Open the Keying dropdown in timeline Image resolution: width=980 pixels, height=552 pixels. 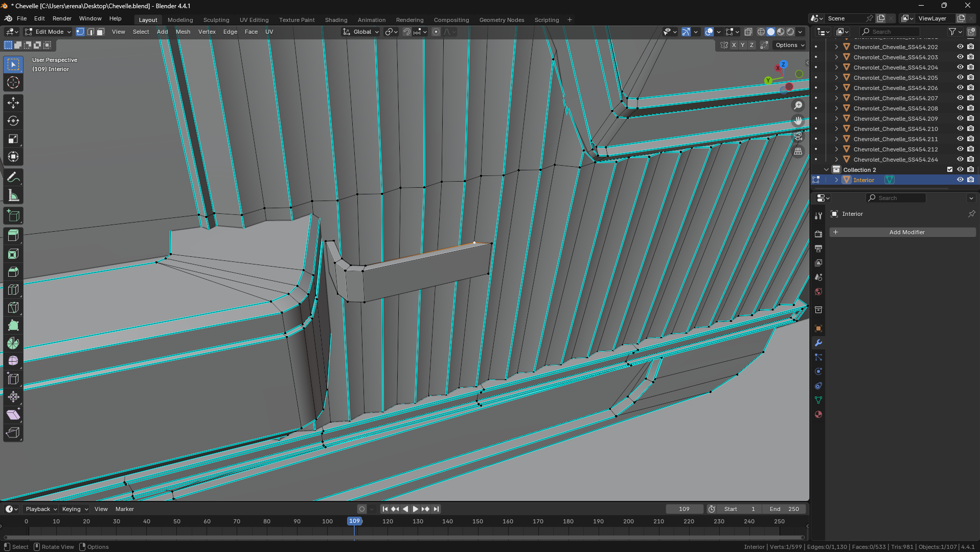[75, 509]
